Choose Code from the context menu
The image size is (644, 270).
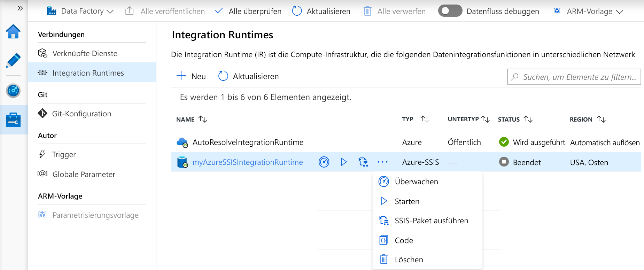point(427,240)
